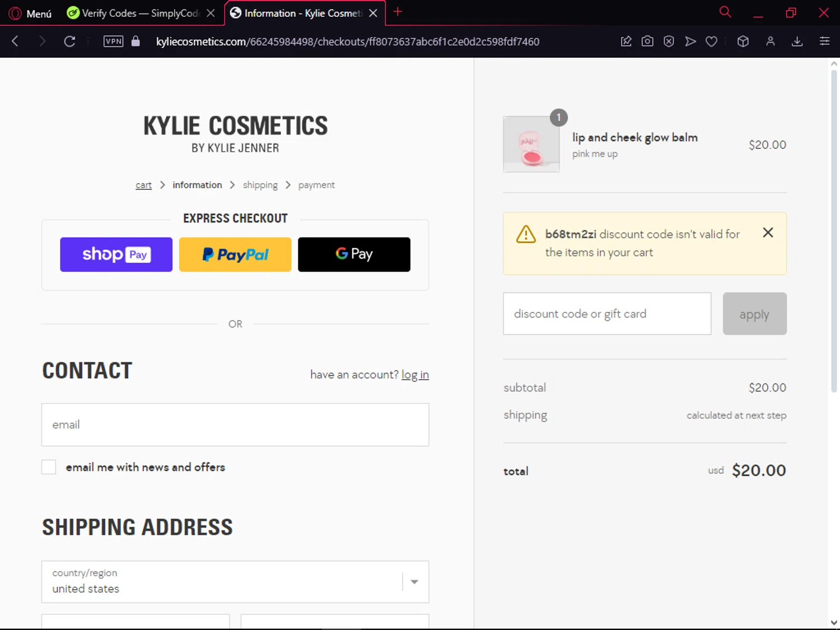Click the share/edit page icon in address bar

(626, 41)
